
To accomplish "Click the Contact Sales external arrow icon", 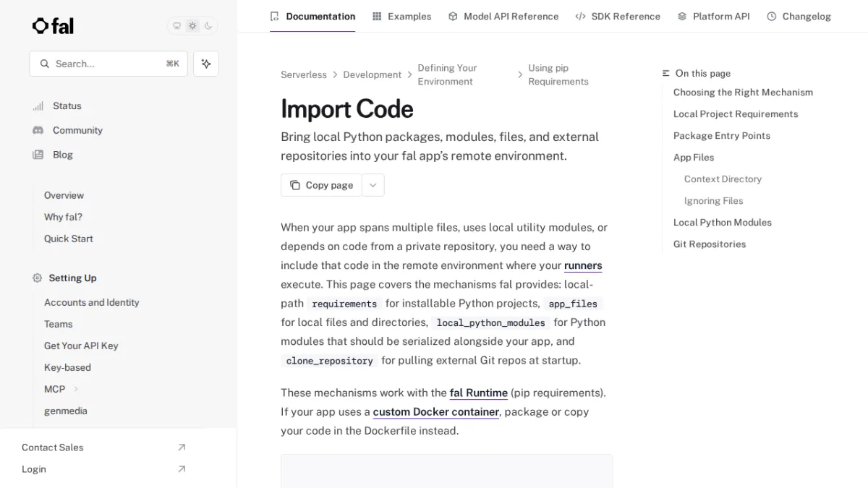I will (x=182, y=448).
